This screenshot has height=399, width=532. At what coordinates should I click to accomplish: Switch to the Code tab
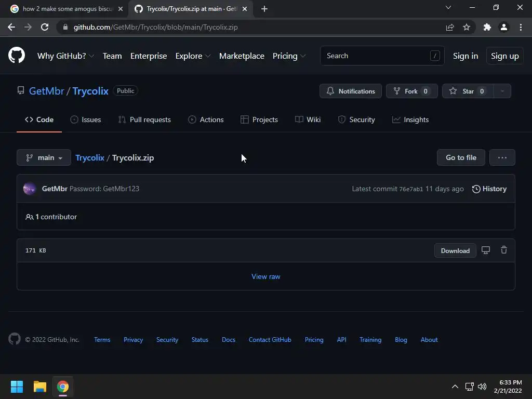click(39, 119)
